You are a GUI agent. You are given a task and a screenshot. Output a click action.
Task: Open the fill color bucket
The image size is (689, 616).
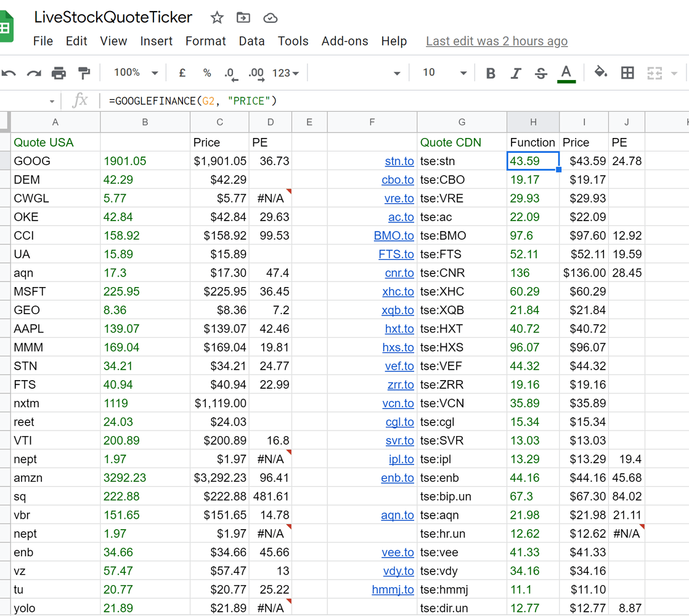click(601, 71)
